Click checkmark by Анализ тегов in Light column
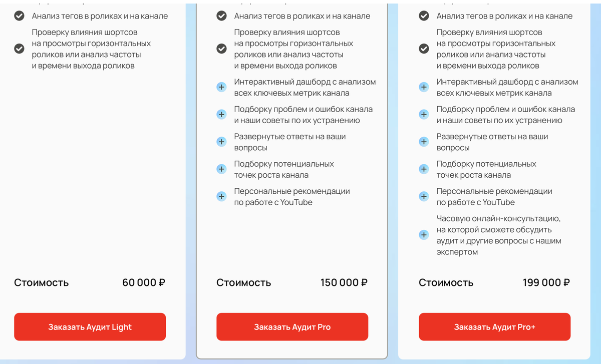601x364 pixels. (19, 16)
